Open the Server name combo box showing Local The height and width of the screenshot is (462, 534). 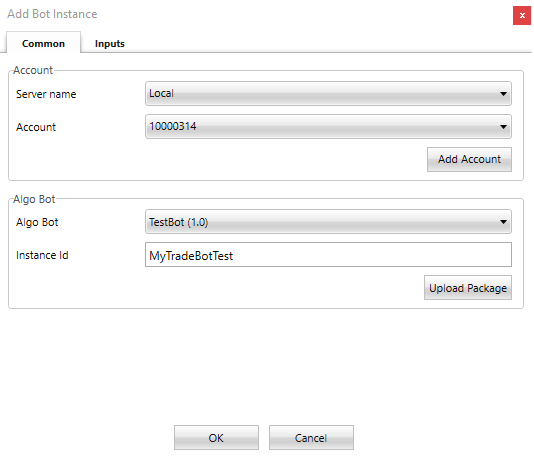(x=328, y=93)
